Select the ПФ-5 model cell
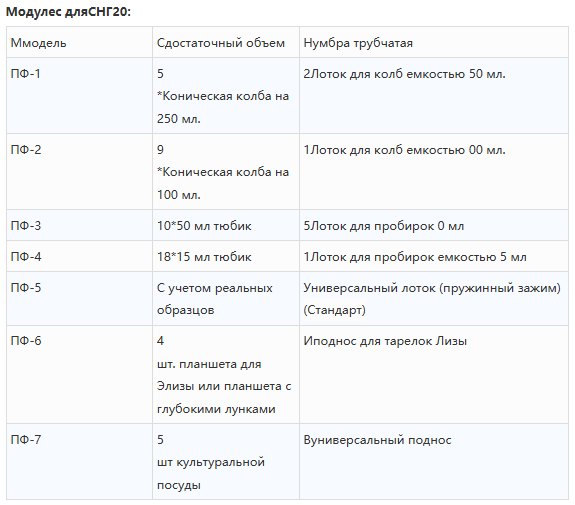The image size is (575, 505). (x=79, y=299)
